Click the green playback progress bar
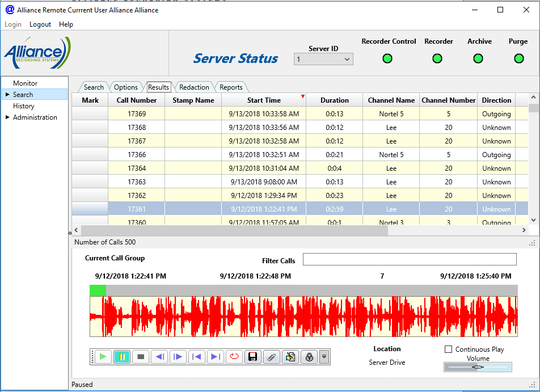This screenshot has height=392, width=540. [x=98, y=290]
